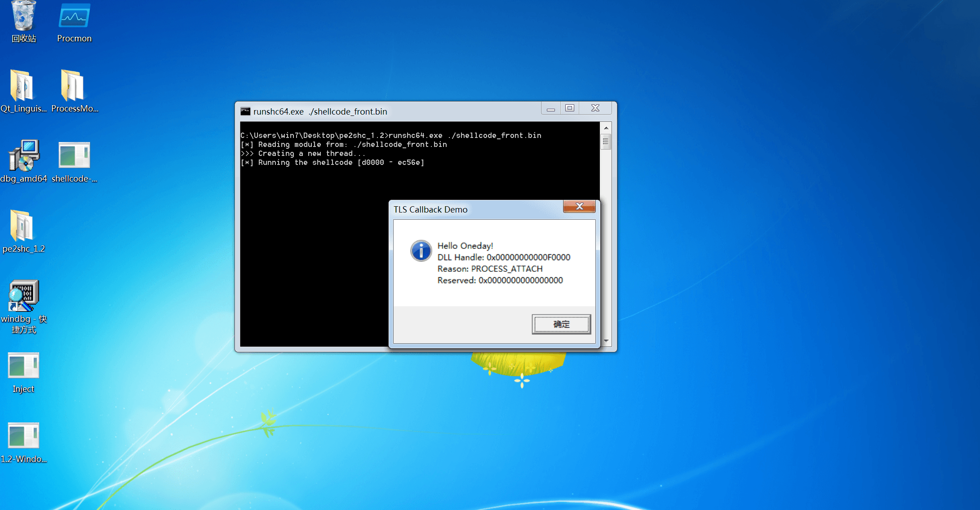
Task: Click the 确定 button in dialog
Action: click(561, 324)
